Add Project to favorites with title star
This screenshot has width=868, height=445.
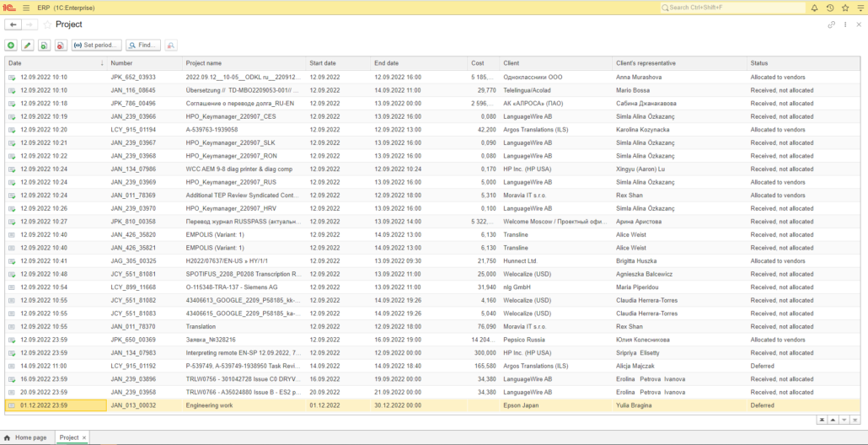[47, 24]
